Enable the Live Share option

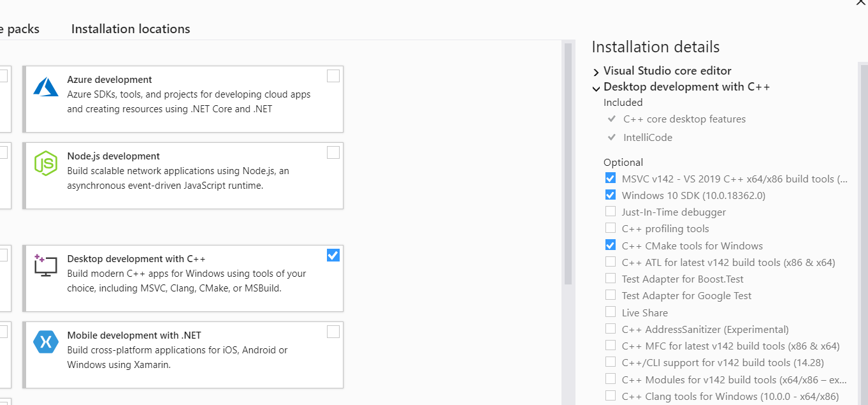(x=611, y=313)
